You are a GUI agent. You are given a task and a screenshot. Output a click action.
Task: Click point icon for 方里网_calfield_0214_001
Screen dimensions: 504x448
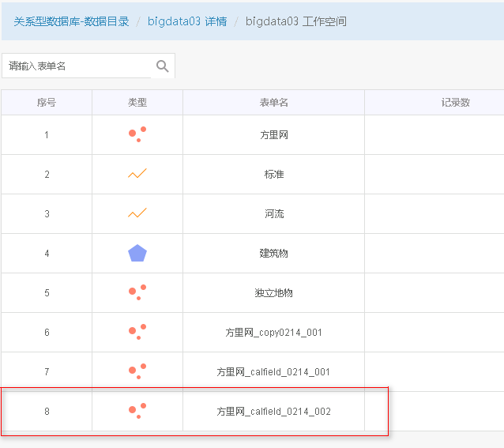pyautogui.click(x=137, y=371)
